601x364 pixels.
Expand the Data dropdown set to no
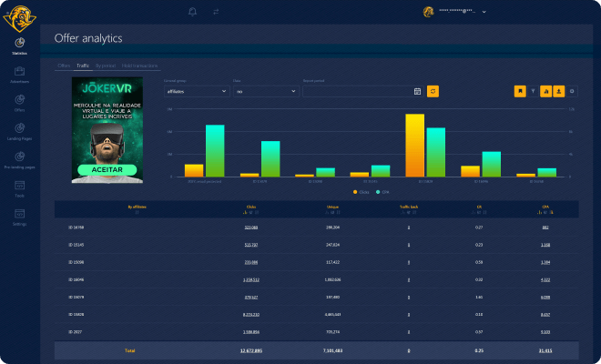coord(266,91)
